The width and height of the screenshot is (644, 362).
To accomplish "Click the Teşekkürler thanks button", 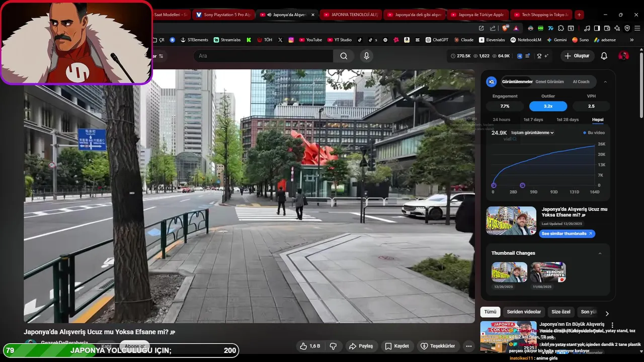I will pyautogui.click(x=438, y=346).
